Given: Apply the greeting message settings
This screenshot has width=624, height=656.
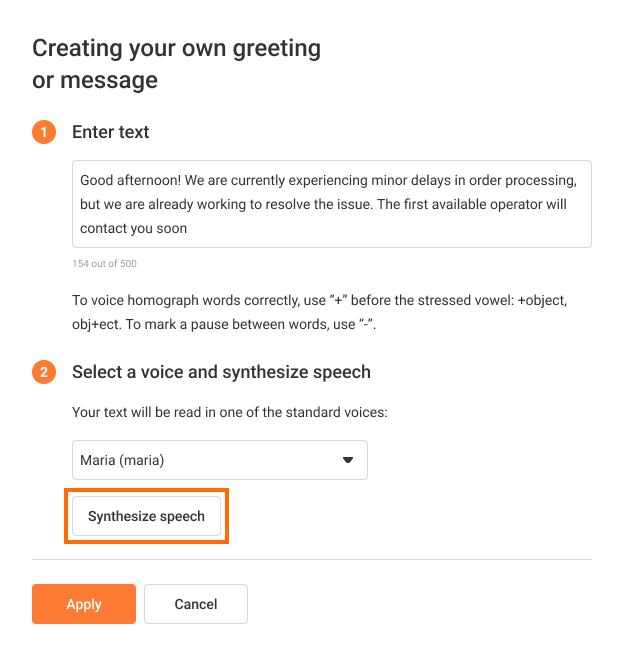Looking at the screenshot, I should pyautogui.click(x=84, y=604).
